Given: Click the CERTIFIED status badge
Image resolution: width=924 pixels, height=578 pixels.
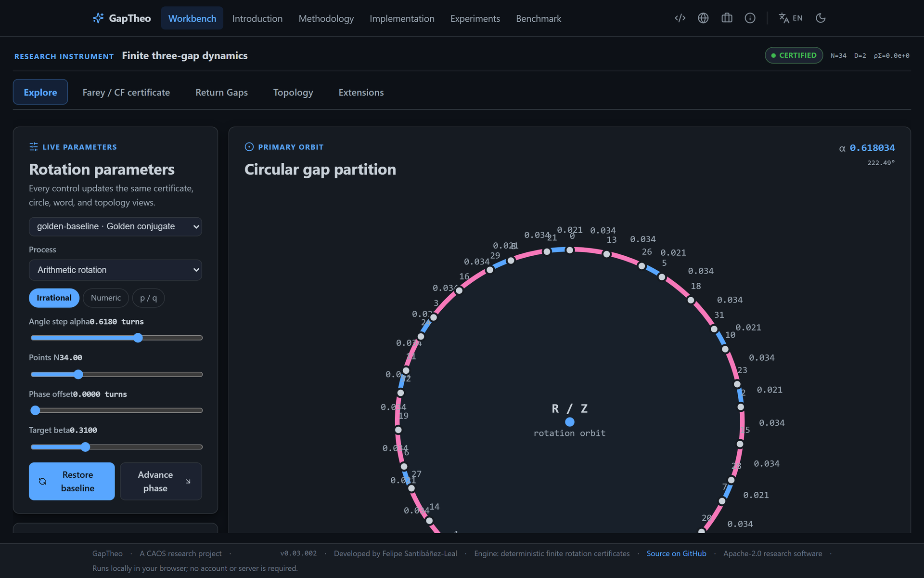Looking at the screenshot, I should coord(794,55).
